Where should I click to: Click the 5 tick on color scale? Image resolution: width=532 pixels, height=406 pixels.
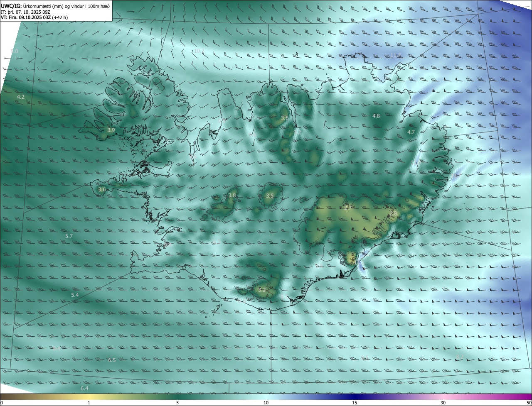pos(177,403)
